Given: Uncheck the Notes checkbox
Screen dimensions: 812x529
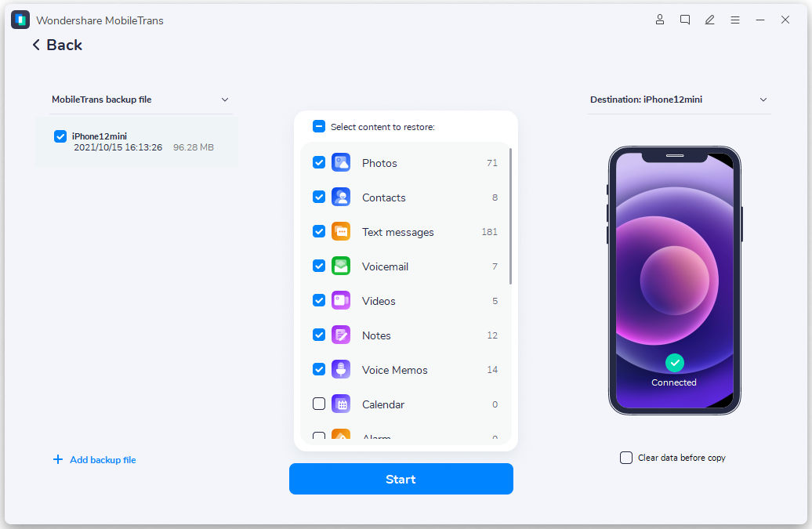Looking at the screenshot, I should pyautogui.click(x=319, y=335).
